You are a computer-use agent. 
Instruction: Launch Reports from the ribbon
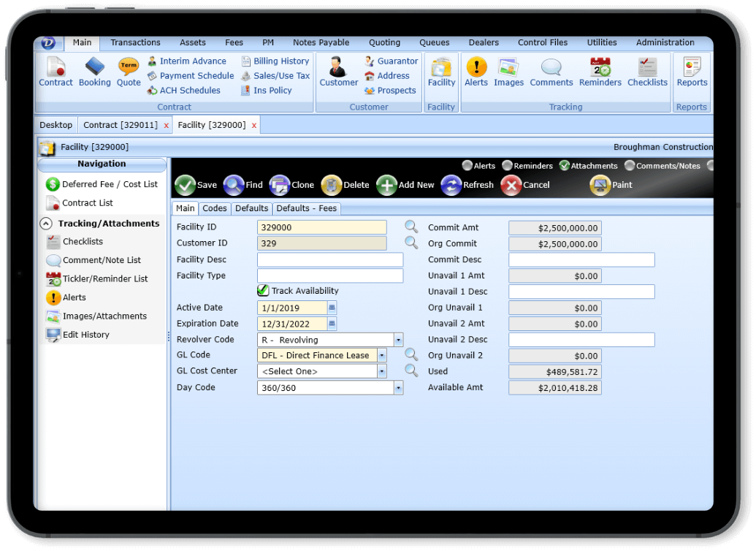point(691,69)
